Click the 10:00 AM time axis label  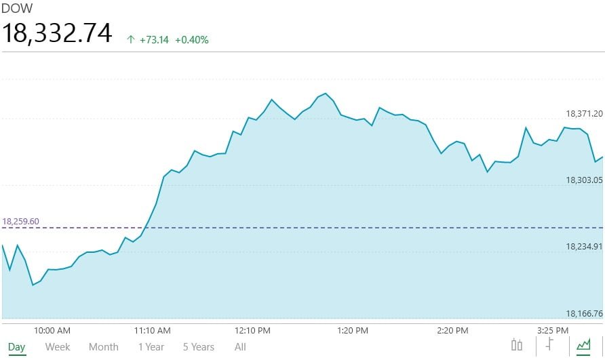tap(52, 331)
